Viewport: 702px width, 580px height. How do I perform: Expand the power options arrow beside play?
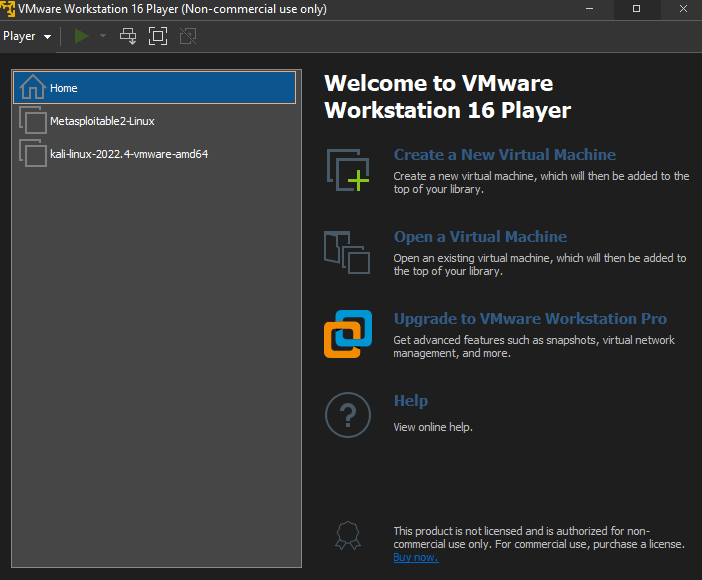tap(103, 36)
